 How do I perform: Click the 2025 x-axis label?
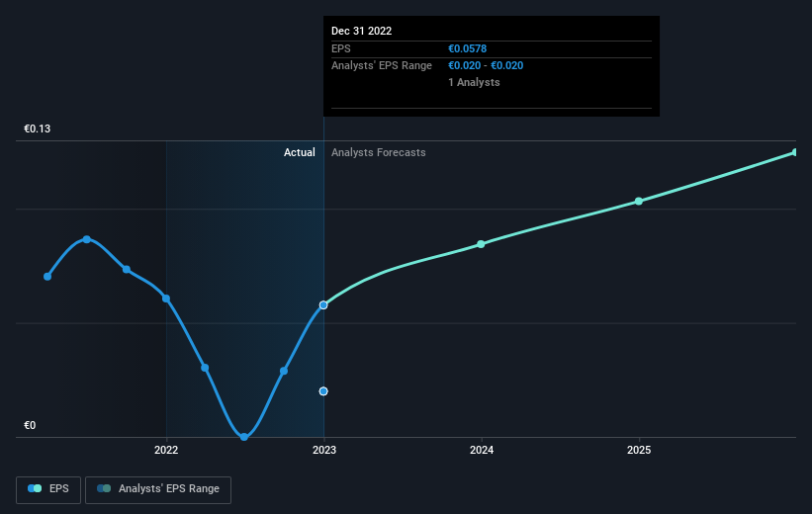[639, 451]
